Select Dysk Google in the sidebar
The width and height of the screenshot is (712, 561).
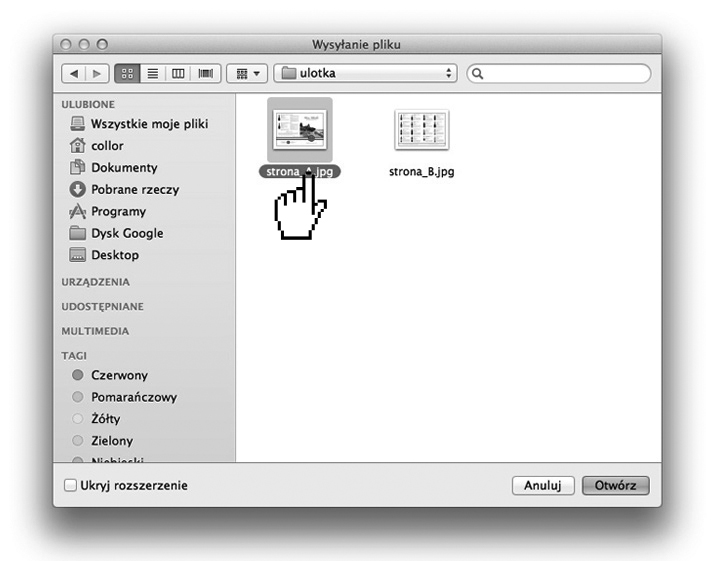tap(126, 233)
